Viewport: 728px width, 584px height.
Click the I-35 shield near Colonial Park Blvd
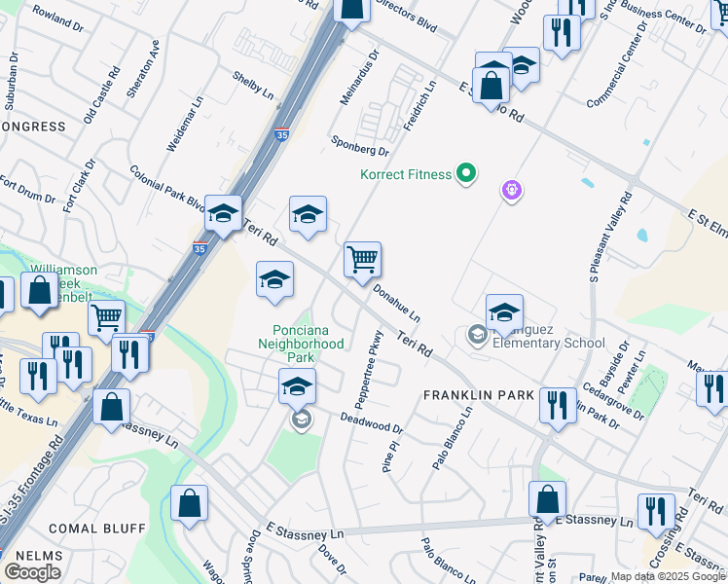[200, 248]
